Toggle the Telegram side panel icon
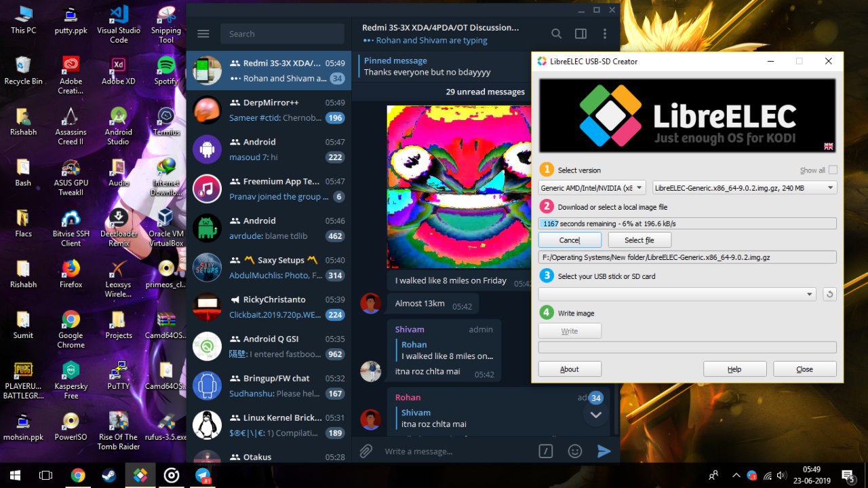 pyautogui.click(x=580, y=34)
